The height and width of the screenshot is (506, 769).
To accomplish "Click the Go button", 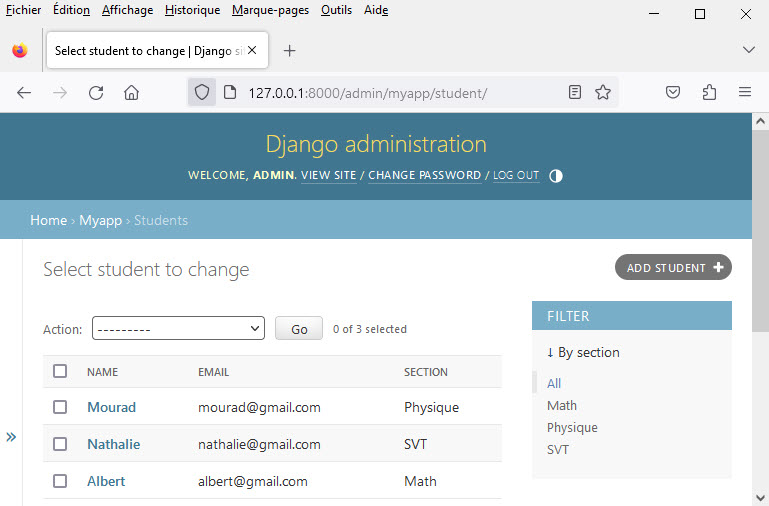I will [299, 329].
